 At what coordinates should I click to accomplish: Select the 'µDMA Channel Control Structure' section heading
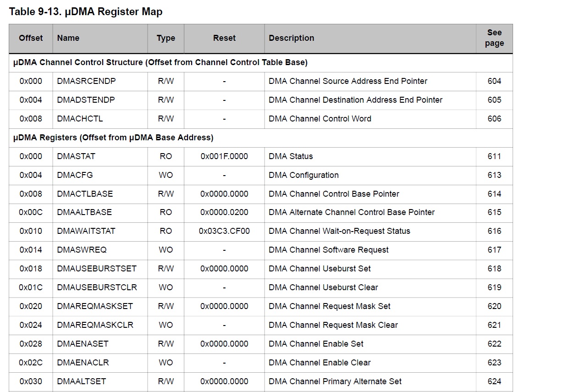coord(160,62)
